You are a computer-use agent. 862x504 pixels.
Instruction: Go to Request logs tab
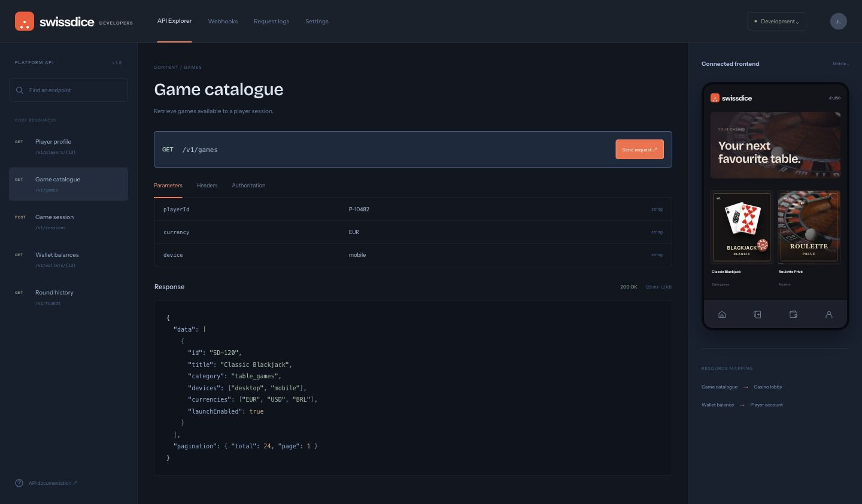pos(271,22)
